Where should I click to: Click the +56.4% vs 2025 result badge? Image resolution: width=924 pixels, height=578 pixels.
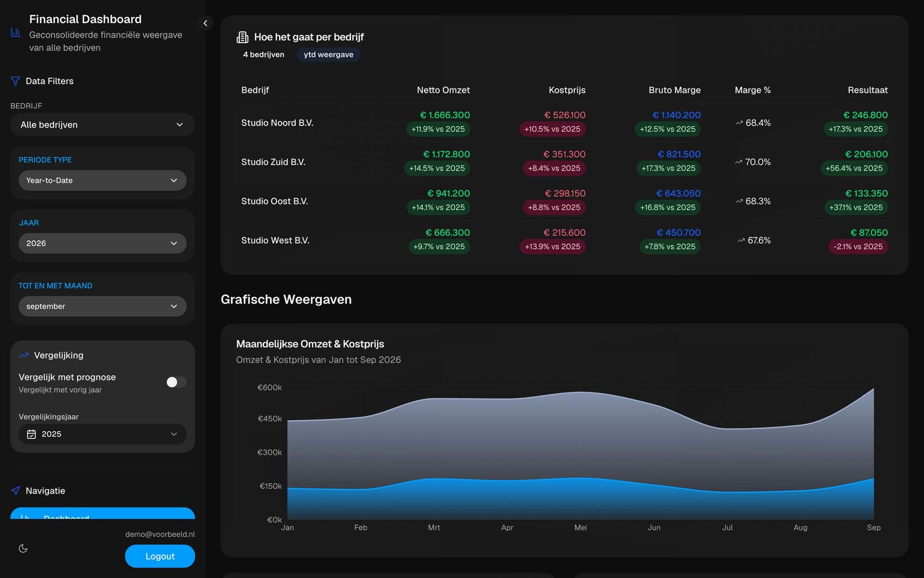coord(854,169)
